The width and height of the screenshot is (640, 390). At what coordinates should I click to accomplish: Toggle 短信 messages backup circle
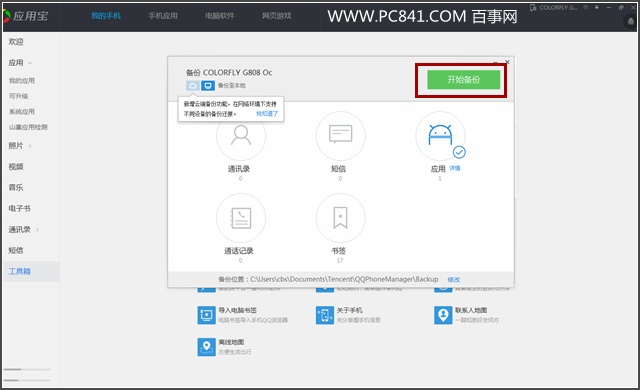(x=340, y=136)
